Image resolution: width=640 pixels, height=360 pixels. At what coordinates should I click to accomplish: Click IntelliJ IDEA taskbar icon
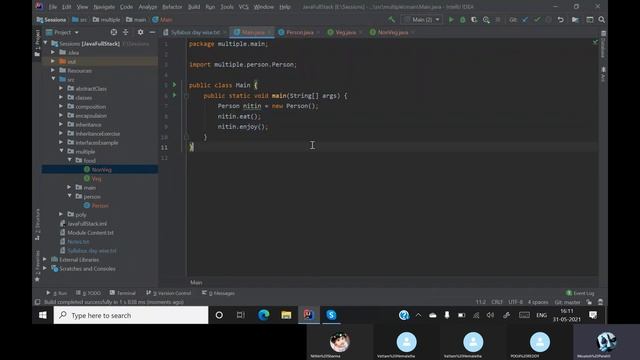[309, 315]
